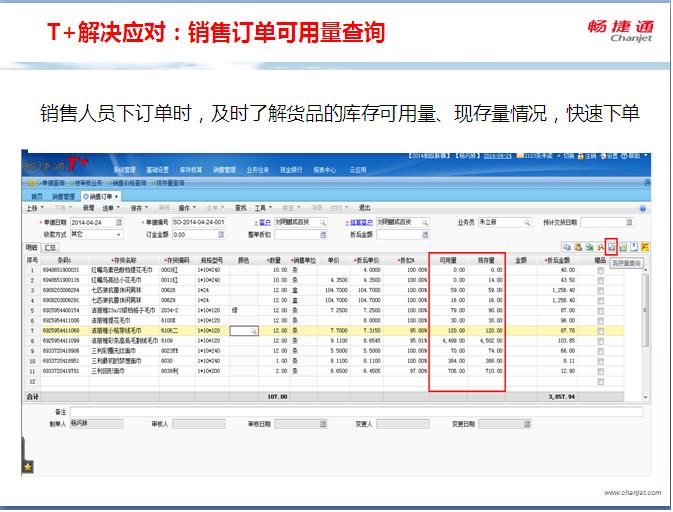Click the 切换 link in top bar
This screenshot has width=673, height=512.
click(x=568, y=156)
